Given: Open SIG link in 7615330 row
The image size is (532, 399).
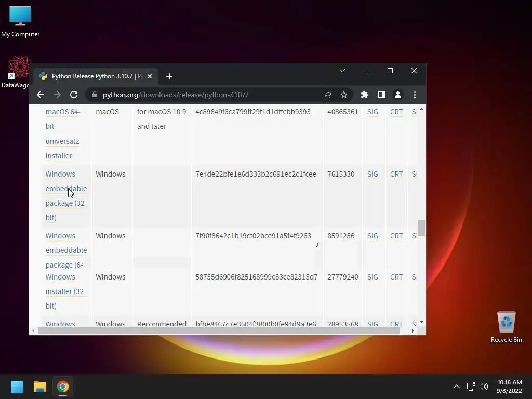Looking at the screenshot, I should click(373, 174).
